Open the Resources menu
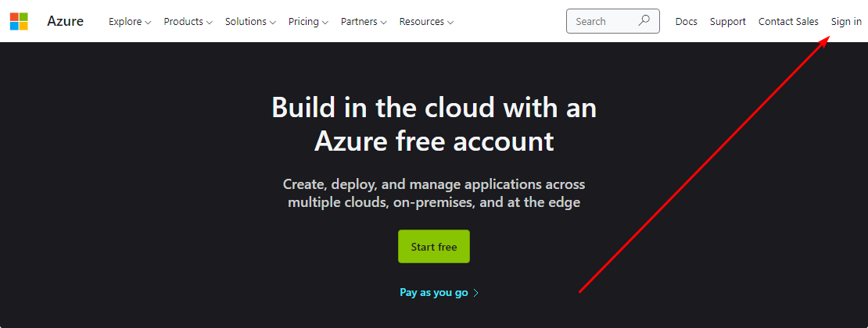868x328 pixels. [x=426, y=22]
